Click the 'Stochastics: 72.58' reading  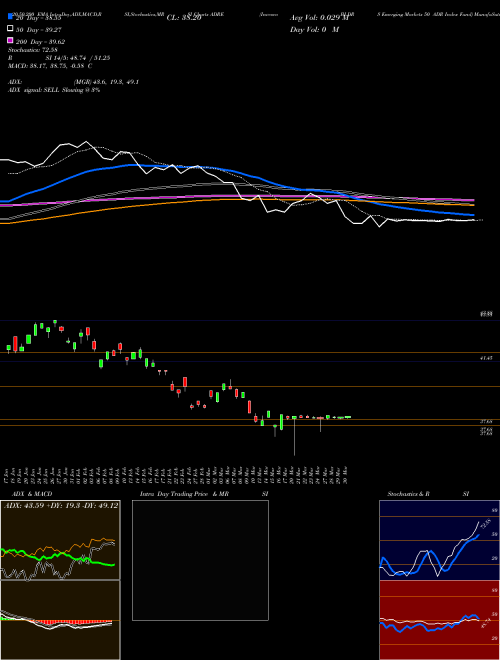tap(33, 50)
